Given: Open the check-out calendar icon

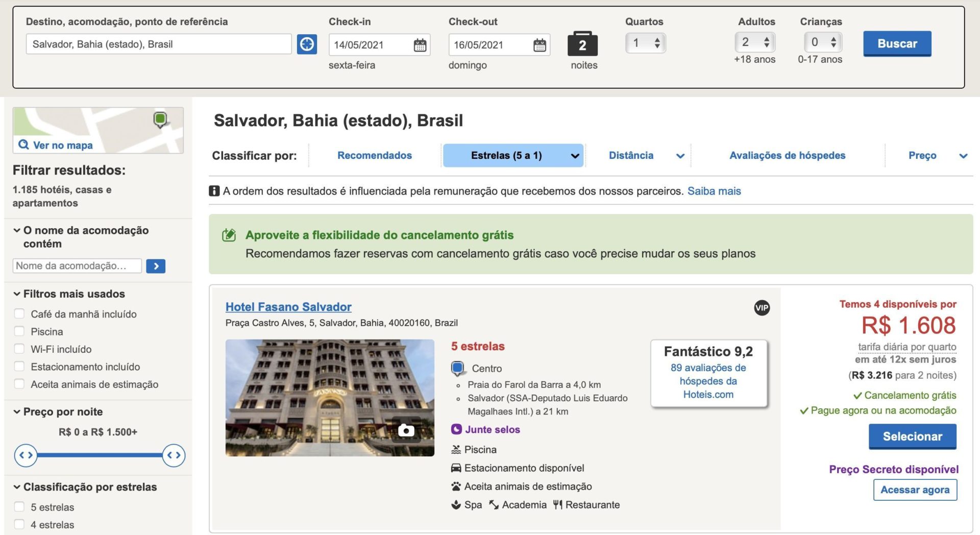Looking at the screenshot, I should pyautogui.click(x=540, y=45).
